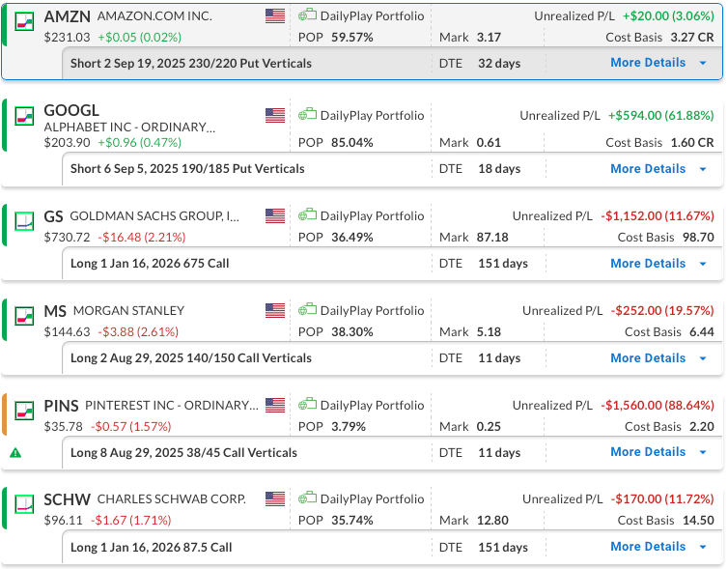
Task: Click 'Long 1 Jan 16, 2026 87.5 Call'
Action: (152, 547)
